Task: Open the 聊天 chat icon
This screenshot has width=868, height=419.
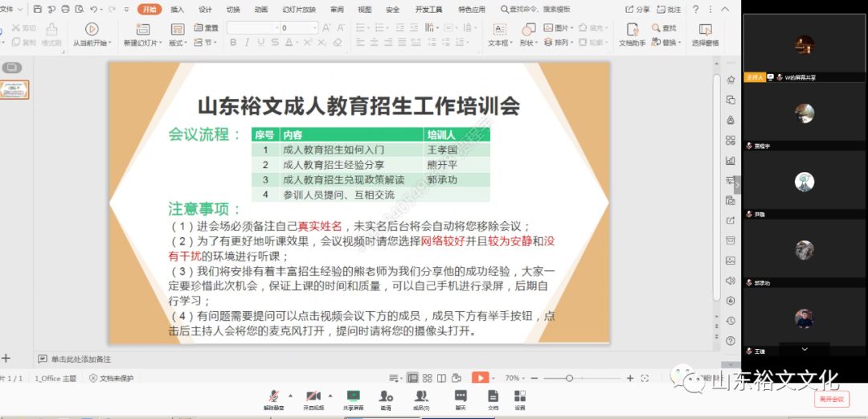Action: (x=461, y=396)
